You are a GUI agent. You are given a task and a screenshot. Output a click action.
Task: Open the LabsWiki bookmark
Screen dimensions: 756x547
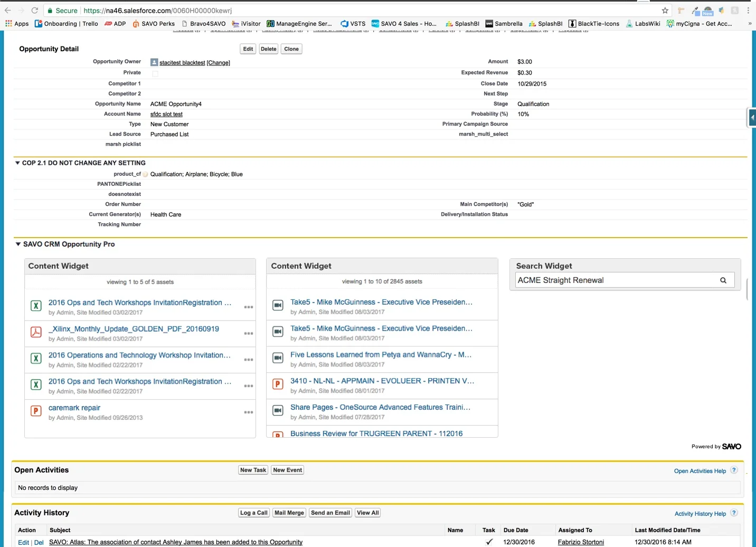coord(643,24)
